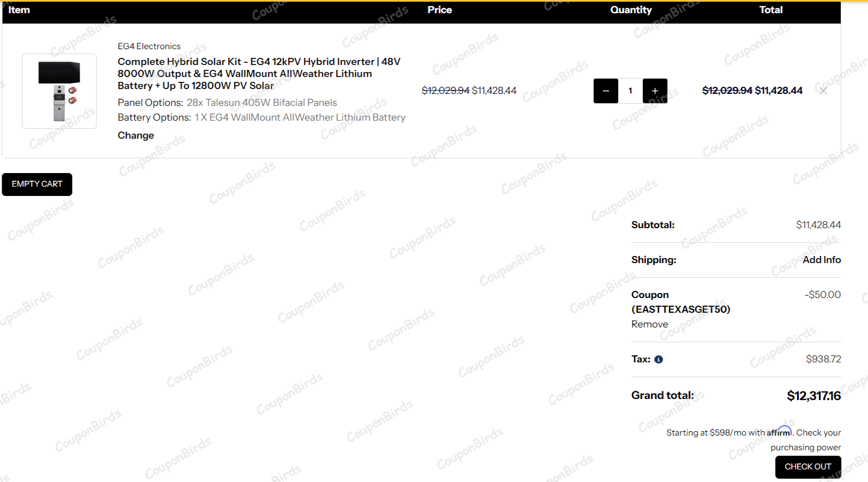Click the coupon discount -$50.00
The height and width of the screenshot is (482, 868).
822,295
